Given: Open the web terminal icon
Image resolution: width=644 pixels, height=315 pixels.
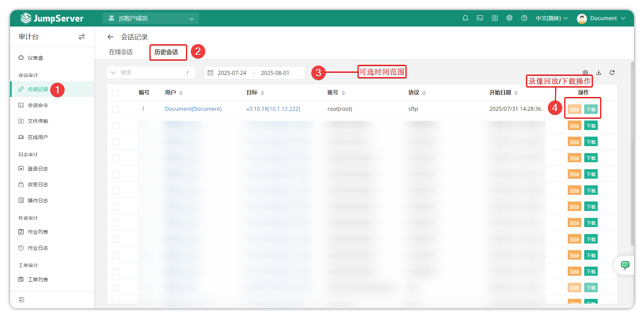Looking at the screenshot, I should click(480, 18).
